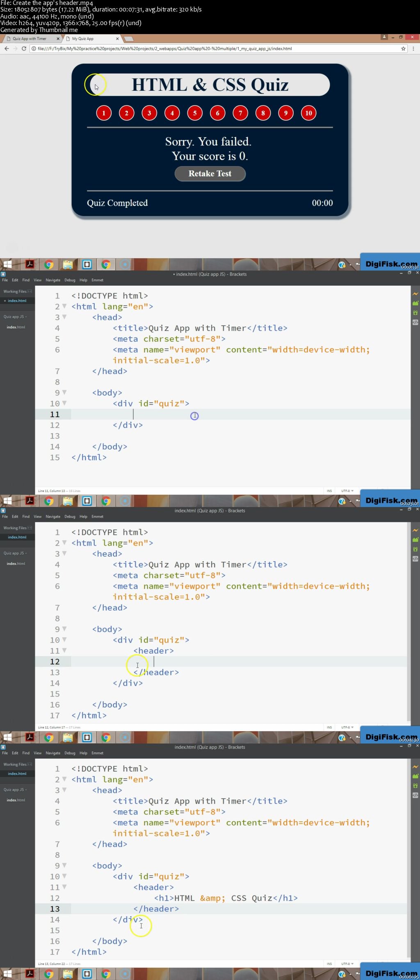The image size is (420, 980).
Task: Click "Line 11, Column 13" status bar text
Action: [52, 491]
